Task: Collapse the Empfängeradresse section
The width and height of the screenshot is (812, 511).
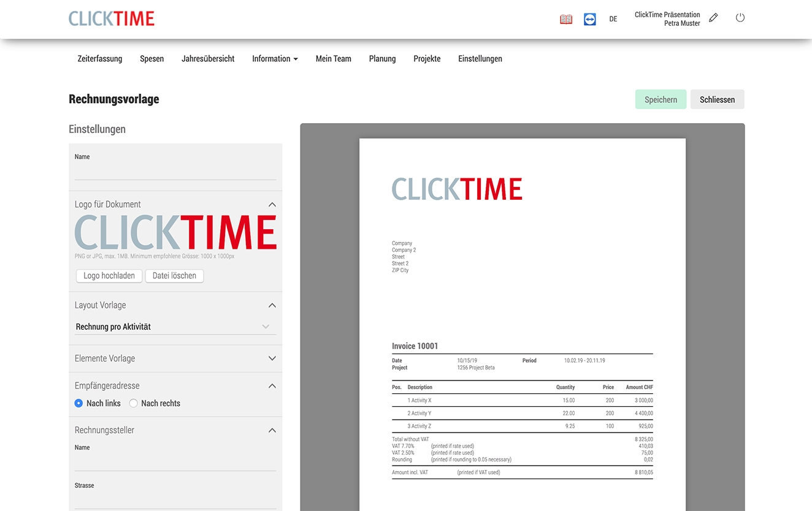Action: point(272,386)
